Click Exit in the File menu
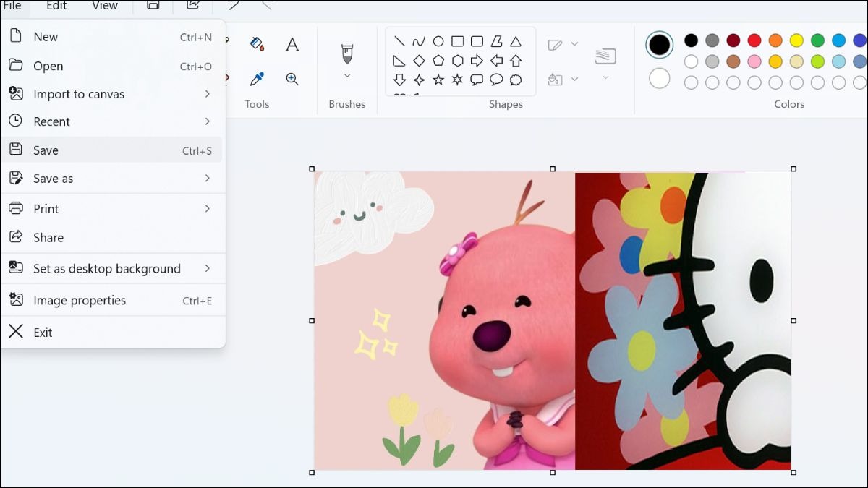The width and height of the screenshot is (868, 488). coord(112,333)
